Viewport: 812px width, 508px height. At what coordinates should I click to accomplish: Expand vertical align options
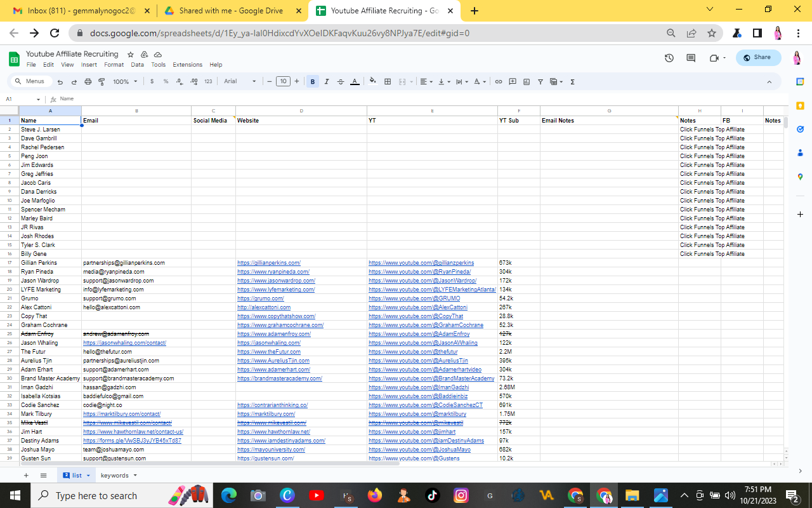coord(444,81)
